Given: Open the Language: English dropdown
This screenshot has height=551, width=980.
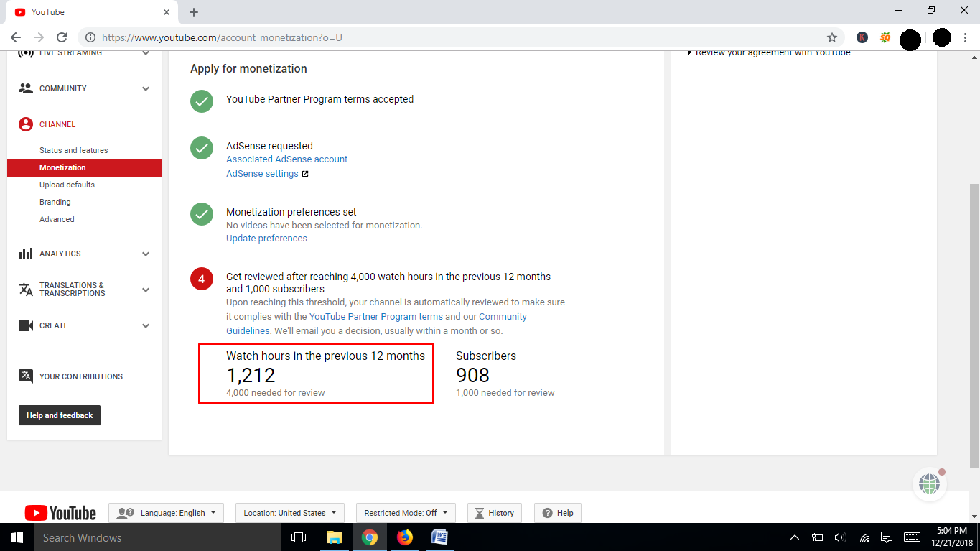Looking at the screenshot, I should tap(167, 513).
